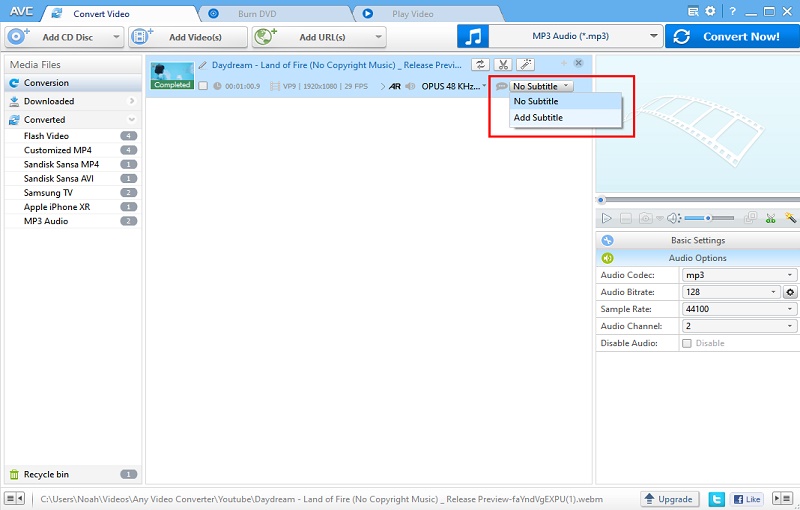Screen dimensions: 800x510
Task: Click the Stop button in the preview controls
Action: click(626, 218)
